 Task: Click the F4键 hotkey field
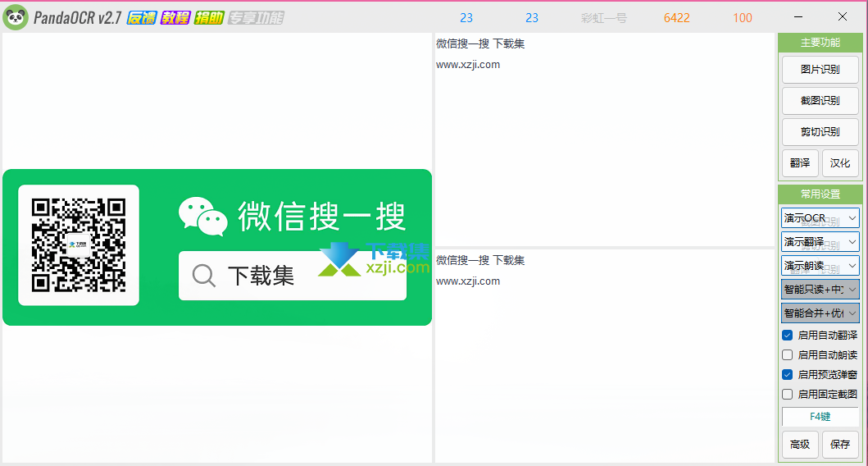[820, 417]
